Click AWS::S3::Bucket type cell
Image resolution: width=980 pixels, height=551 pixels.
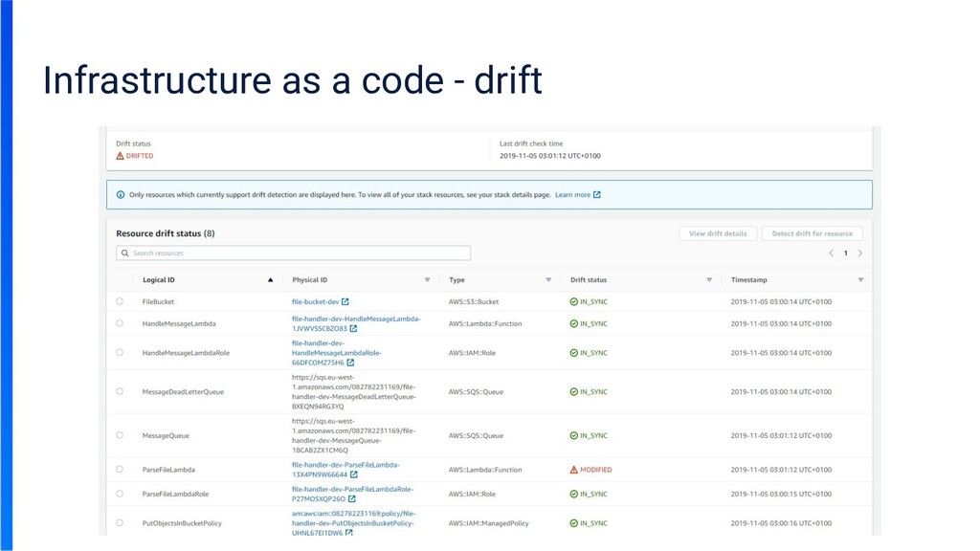pos(474,301)
